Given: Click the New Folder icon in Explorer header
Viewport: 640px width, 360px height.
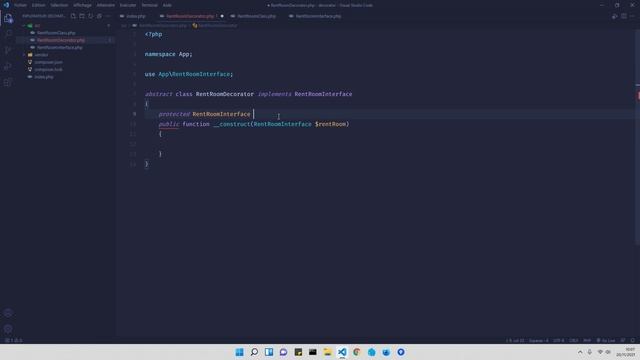Looking at the screenshot, I should click(82, 16).
